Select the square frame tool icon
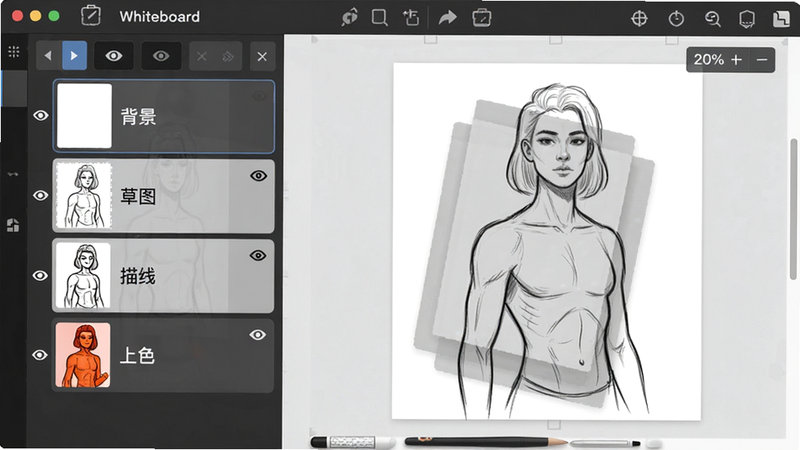The image size is (800, 450). tap(380, 18)
